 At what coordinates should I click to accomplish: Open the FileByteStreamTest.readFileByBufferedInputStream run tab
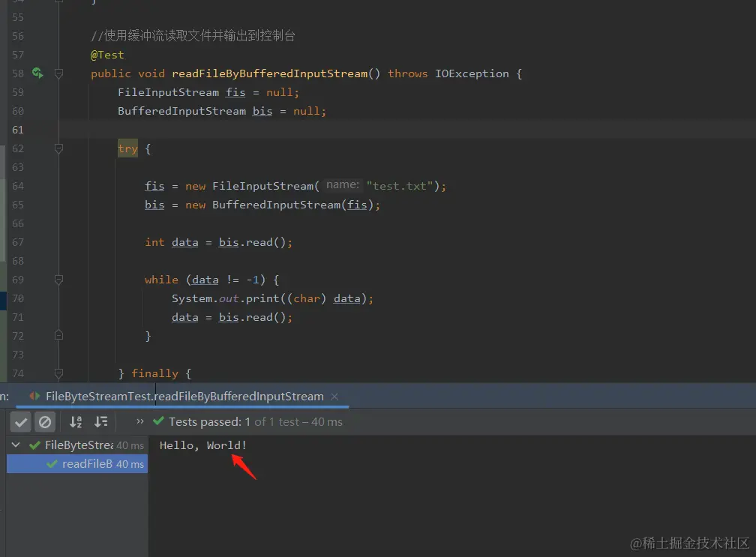[184, 396]
